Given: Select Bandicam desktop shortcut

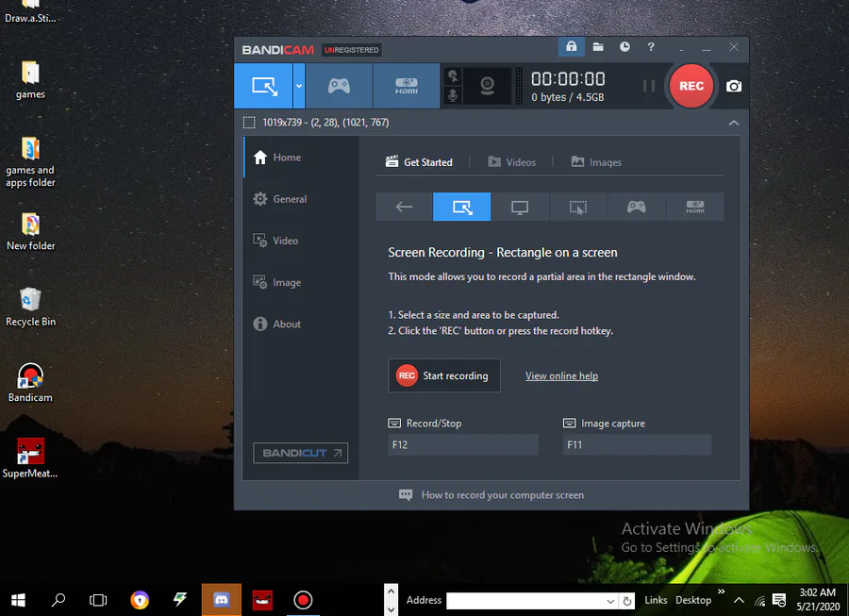Looking at the screenshot, I should pyautogui.click(x=30, y=383).
